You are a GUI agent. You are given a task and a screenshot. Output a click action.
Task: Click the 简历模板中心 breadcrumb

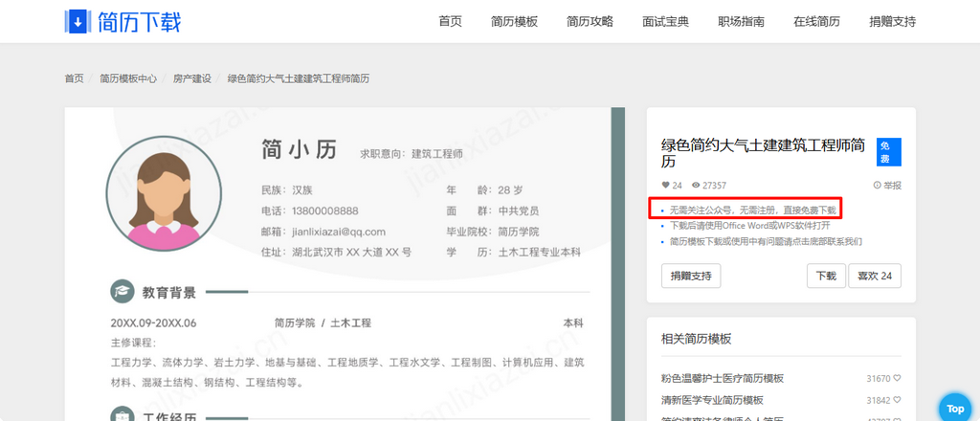[128, 78]
